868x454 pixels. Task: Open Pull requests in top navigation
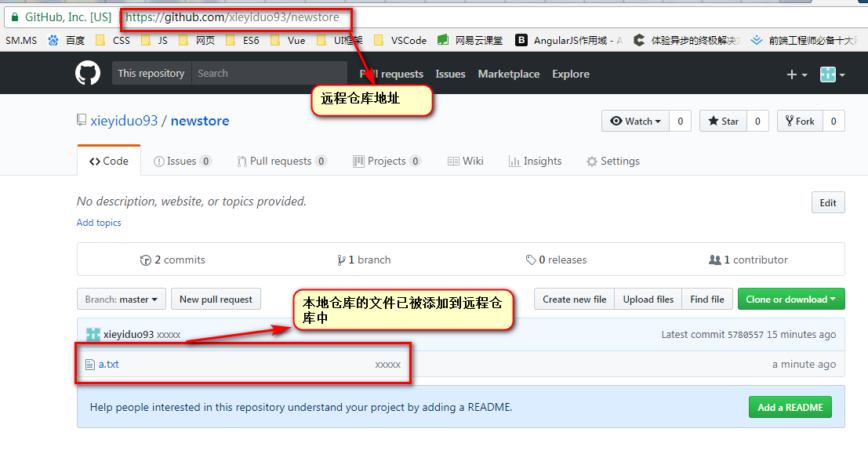[391, 74]
